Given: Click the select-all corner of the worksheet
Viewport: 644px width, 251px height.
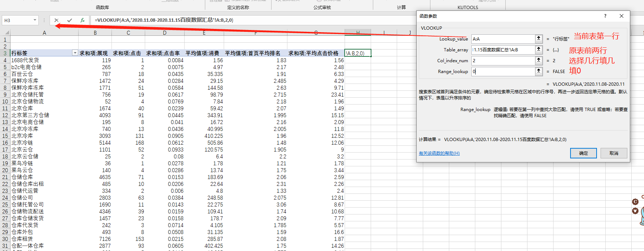Looking at the screenshot, I should (x=5, y=33).
